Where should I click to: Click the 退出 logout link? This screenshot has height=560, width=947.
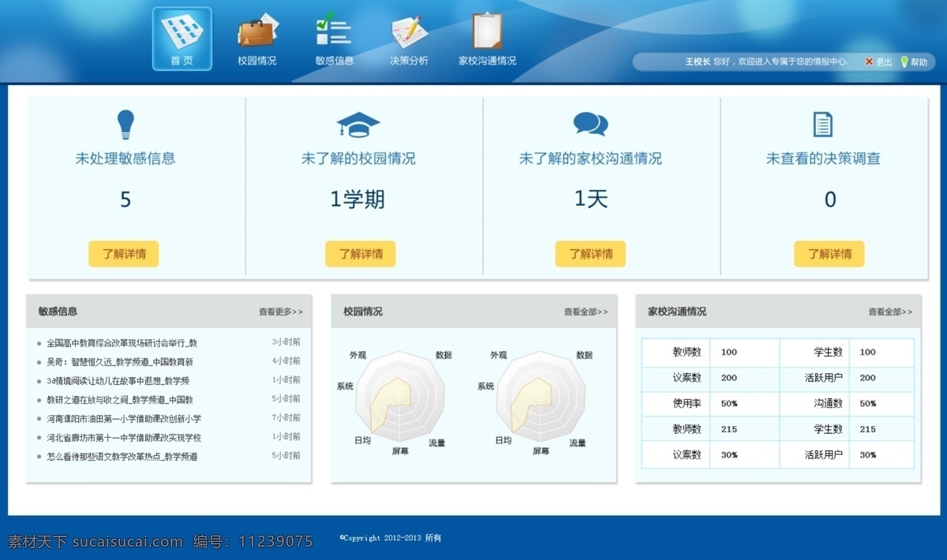[x=883, y=62]
